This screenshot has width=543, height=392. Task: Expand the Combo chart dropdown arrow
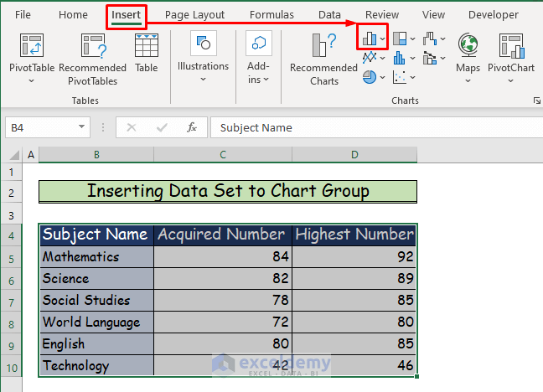(443, 58)
